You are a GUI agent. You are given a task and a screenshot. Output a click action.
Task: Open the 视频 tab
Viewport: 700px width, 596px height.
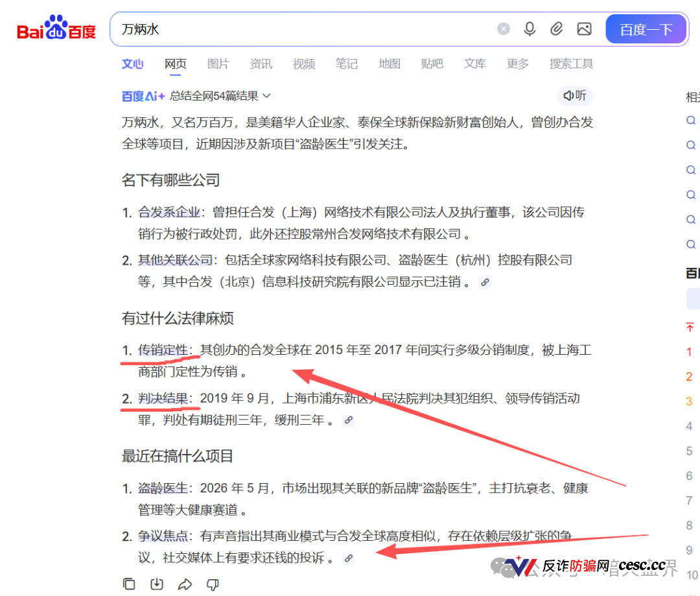pos(303,64)
